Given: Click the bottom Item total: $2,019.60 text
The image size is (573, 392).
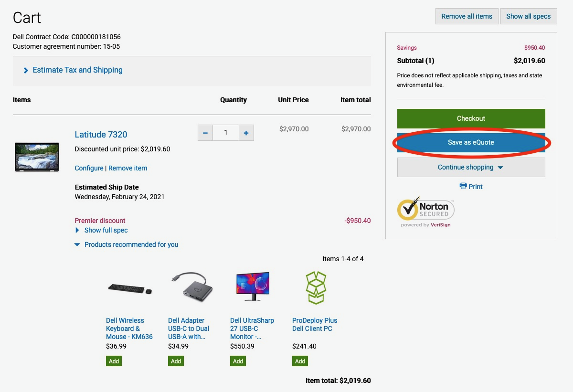Looking at the screenshot, I should coord(338,381).
